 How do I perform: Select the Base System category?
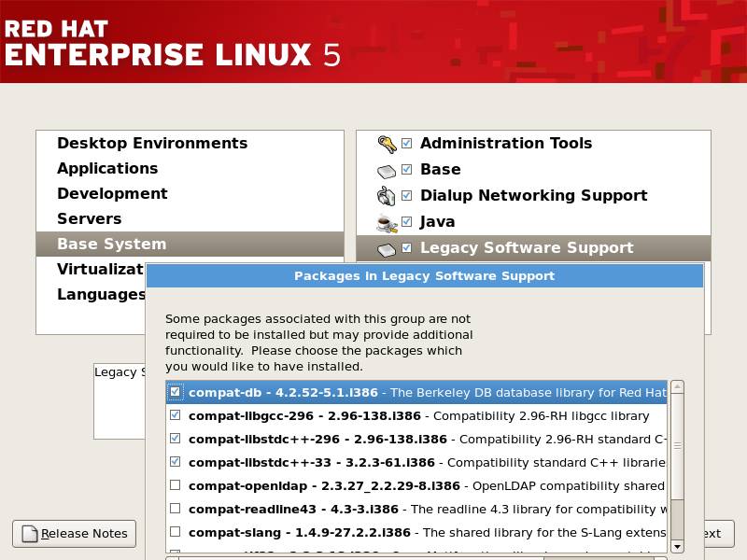point(190,244)
